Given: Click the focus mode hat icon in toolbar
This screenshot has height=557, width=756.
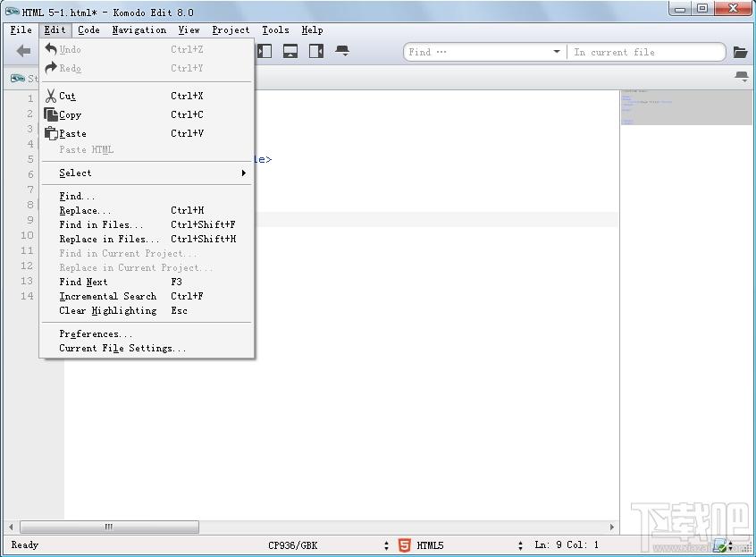Looking at the screenshot, I should tap(342, 50).
